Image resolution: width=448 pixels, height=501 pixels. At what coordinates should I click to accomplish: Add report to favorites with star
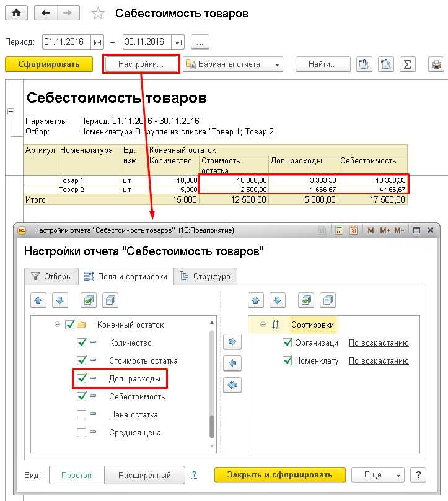click(98, 14)
